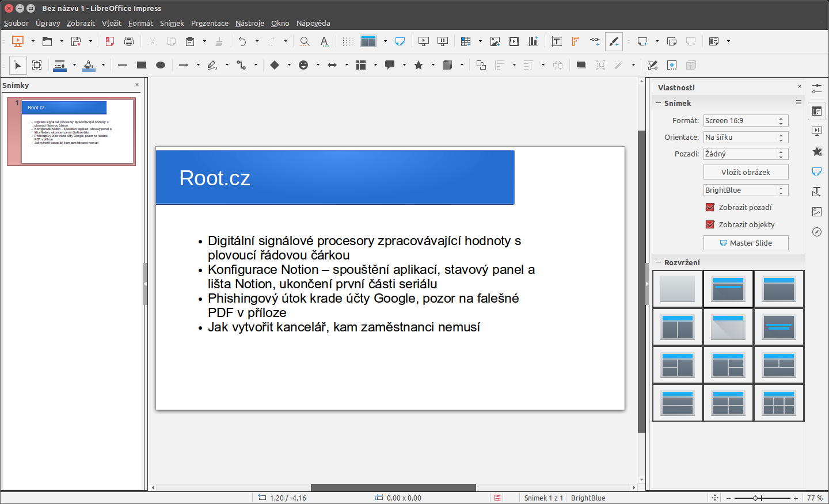Change Orientace from Na šířku

coord(746,137)
